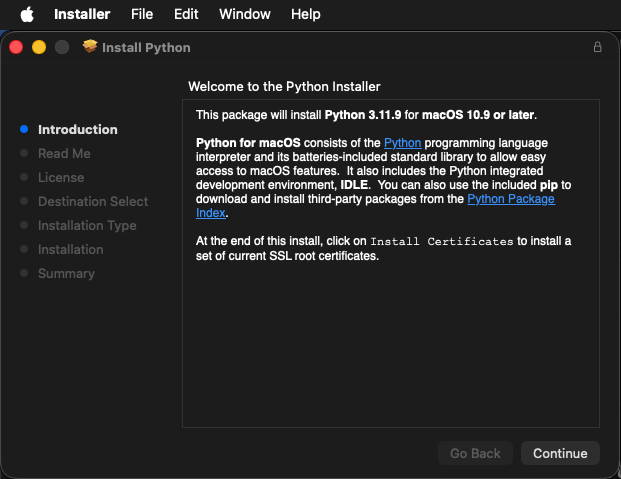
Task: Click the 'Install Certificates' monospace text
Action: (442, 241)
